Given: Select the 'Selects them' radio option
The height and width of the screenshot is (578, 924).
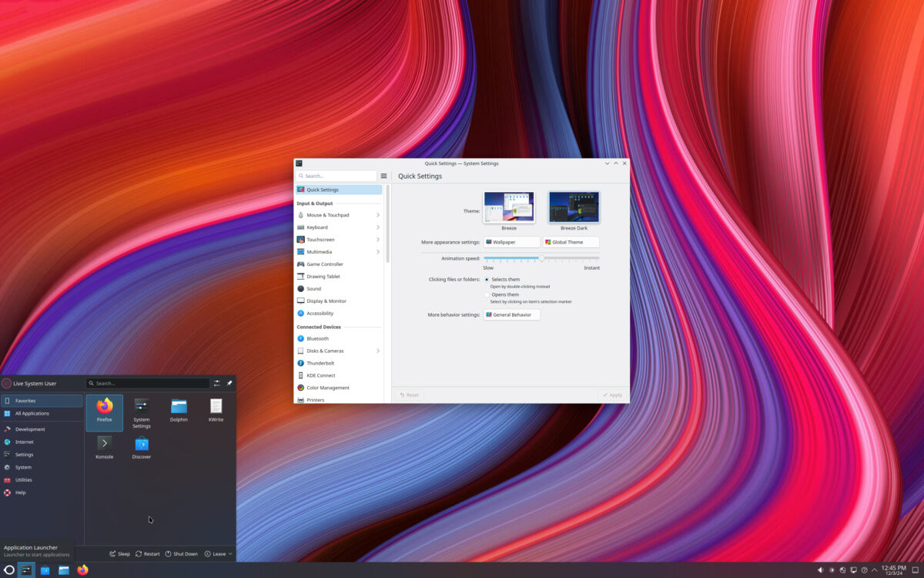Looking at the screenshot, I should (487, 279).
